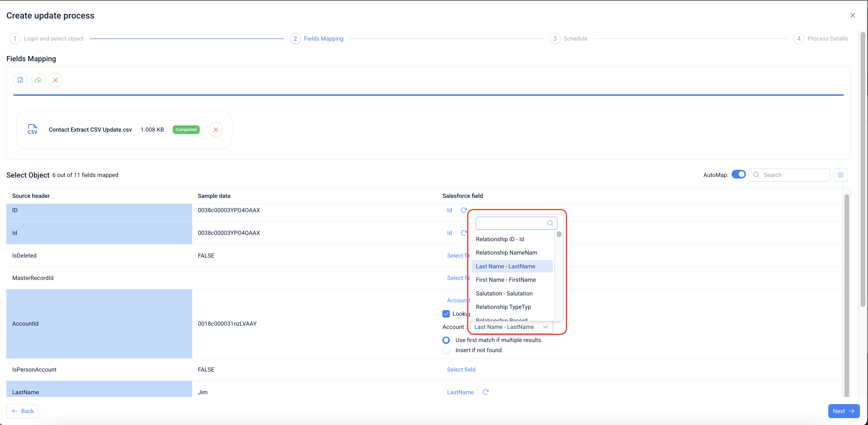Collapse the Account Last Name dropdown
Screen dimensions: 868x425
pyautogui.click(x=545, y=327)
